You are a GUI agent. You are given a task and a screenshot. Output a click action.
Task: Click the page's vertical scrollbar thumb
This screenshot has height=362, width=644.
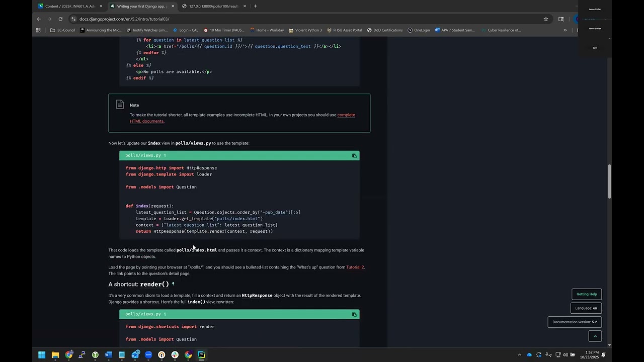(x=609, y=182)
